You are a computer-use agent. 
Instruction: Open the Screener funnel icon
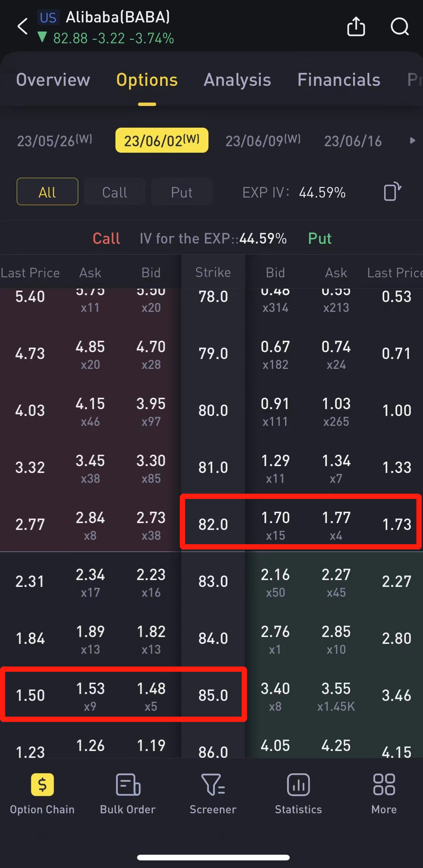pyautogui.click(x=213, y=785)
